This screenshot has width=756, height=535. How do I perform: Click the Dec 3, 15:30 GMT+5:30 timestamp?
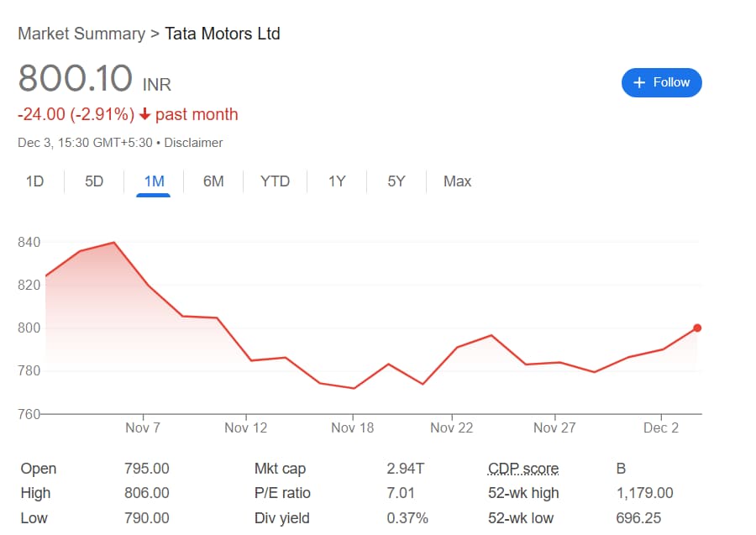(x=85, y=143)
